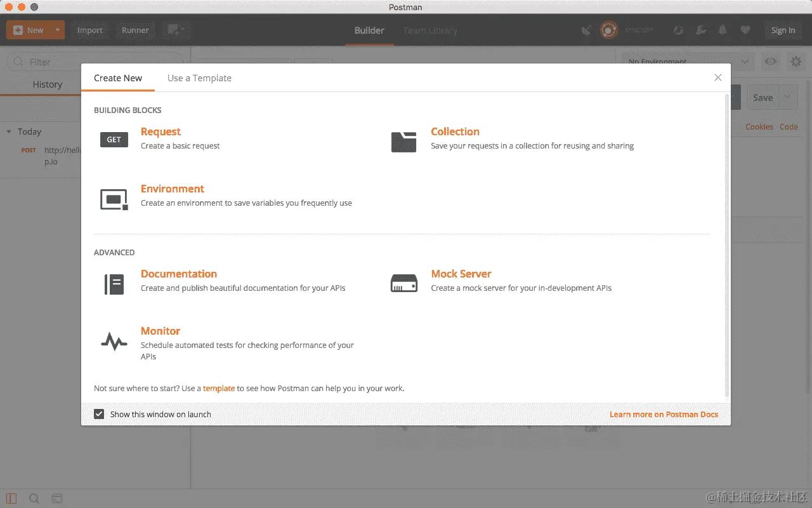Close the Create New dialog
The width and height of the screenshot is (812, 508).
[x=718, y=77]
